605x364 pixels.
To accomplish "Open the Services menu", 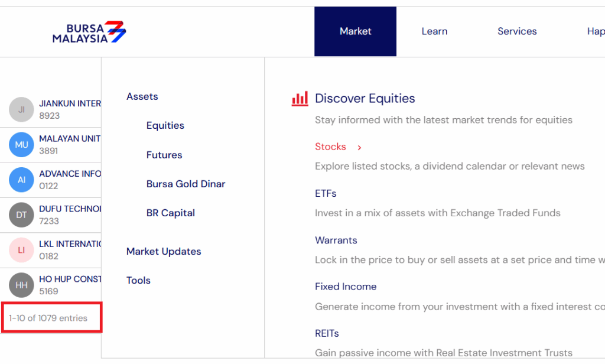I will point(517,31).
